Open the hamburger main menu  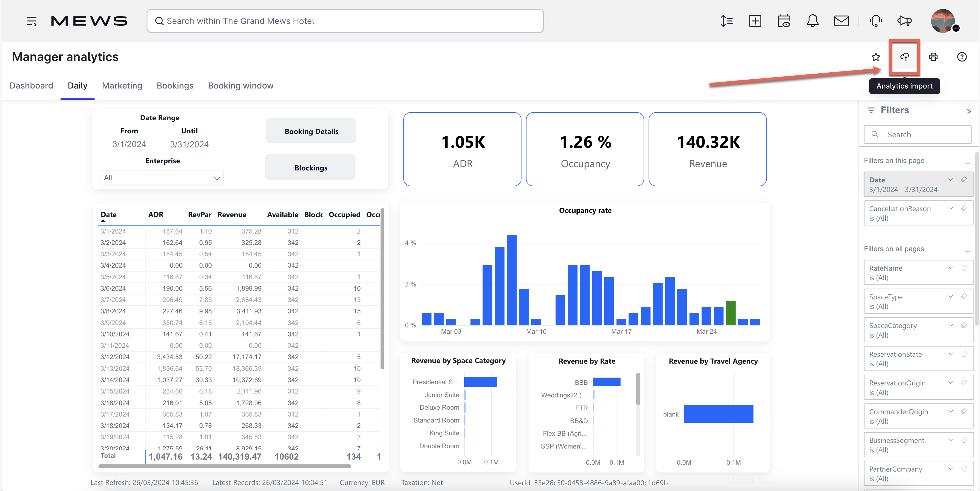point(32,21)
